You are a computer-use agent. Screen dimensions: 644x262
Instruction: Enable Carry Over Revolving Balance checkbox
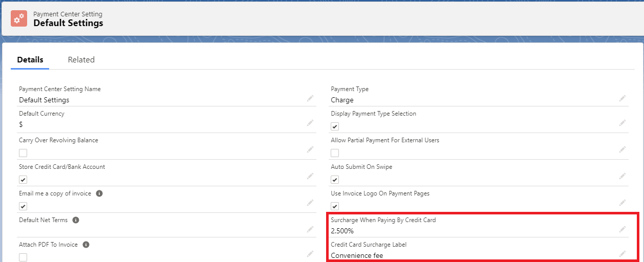[x=23, y=153]
